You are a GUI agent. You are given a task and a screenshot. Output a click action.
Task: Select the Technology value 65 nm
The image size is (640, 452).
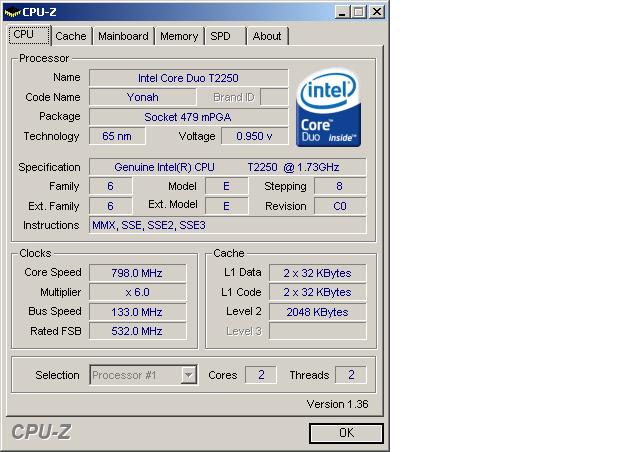117,136
